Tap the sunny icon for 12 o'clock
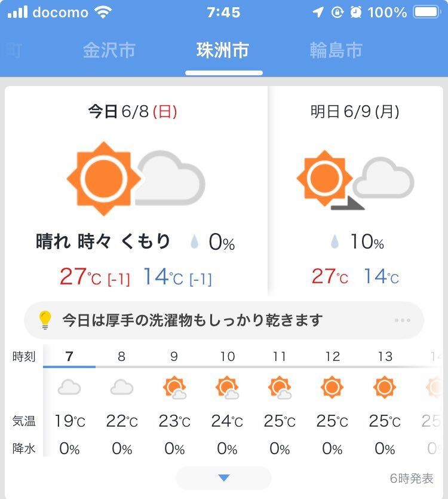Screen dimensions: 448x499 point(332,387)
